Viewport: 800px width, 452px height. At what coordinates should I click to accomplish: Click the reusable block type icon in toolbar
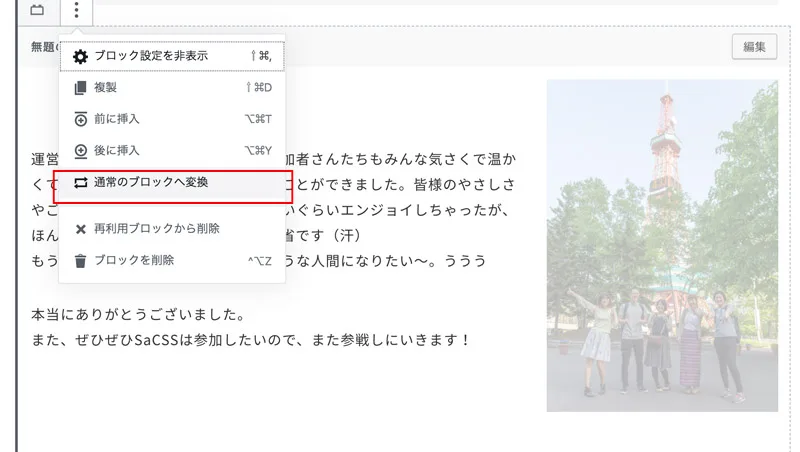(37, 11)
